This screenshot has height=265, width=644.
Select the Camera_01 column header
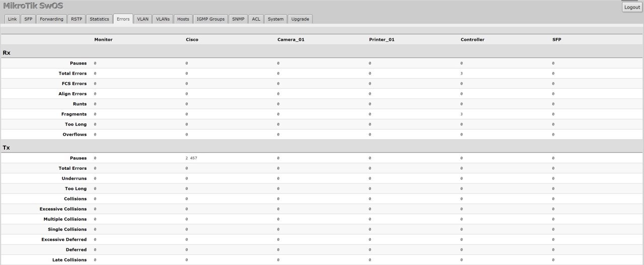click(x=291, y=39)
